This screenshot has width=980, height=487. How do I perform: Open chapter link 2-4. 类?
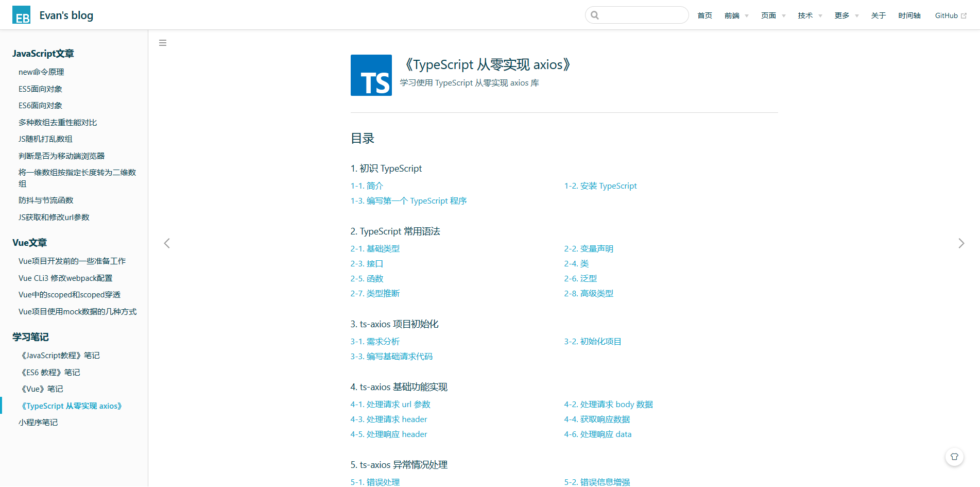tap(576, 264)
